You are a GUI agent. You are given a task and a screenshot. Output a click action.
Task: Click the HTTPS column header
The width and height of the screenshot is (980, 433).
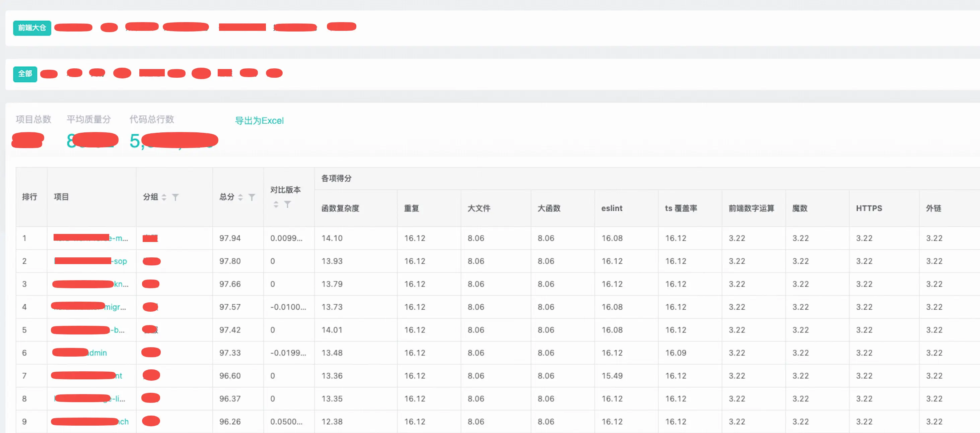pyautogui.click(x=868, y=208)
